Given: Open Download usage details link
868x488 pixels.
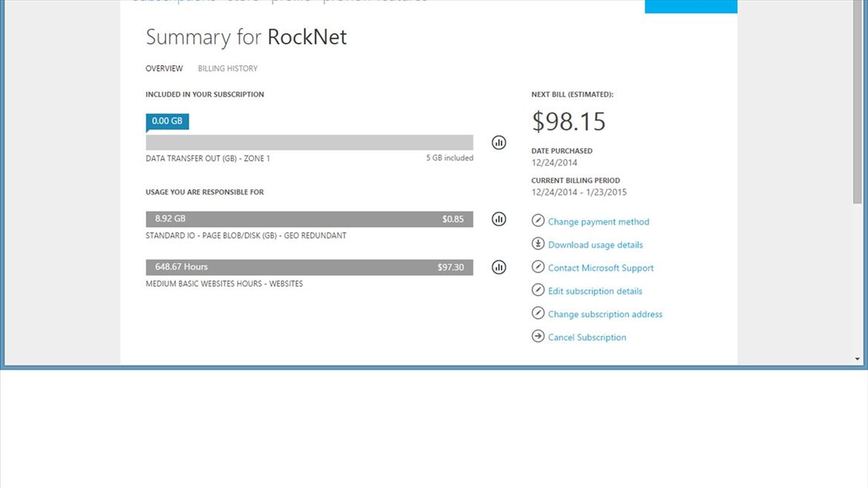Looking at the screenshot, I should coord(595,245).
